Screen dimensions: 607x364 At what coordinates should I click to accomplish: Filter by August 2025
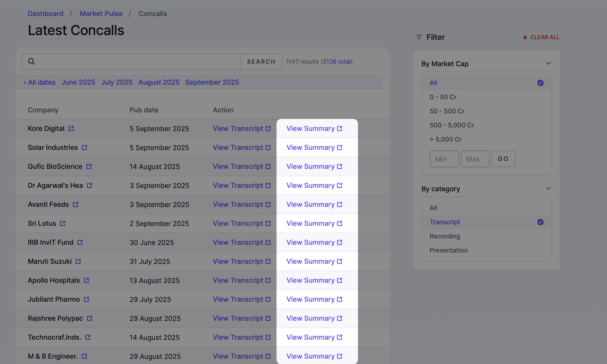click(x=159, y=82)
